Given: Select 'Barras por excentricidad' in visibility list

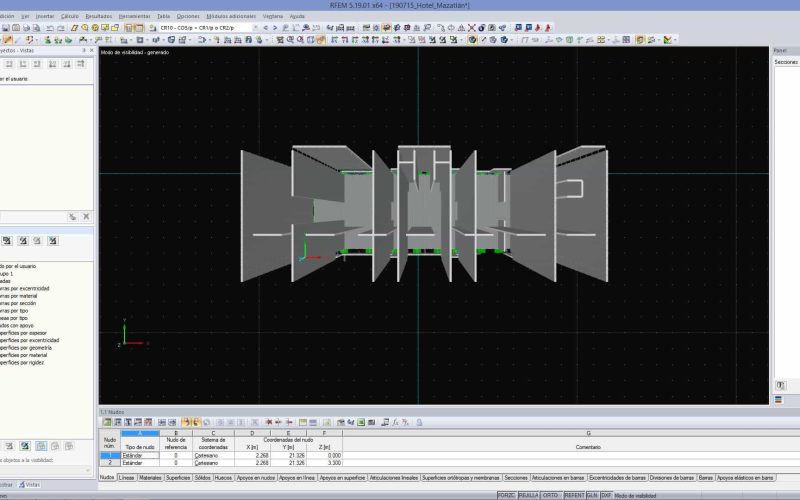Looking at the screenshot, I should [x=24, y=288].
